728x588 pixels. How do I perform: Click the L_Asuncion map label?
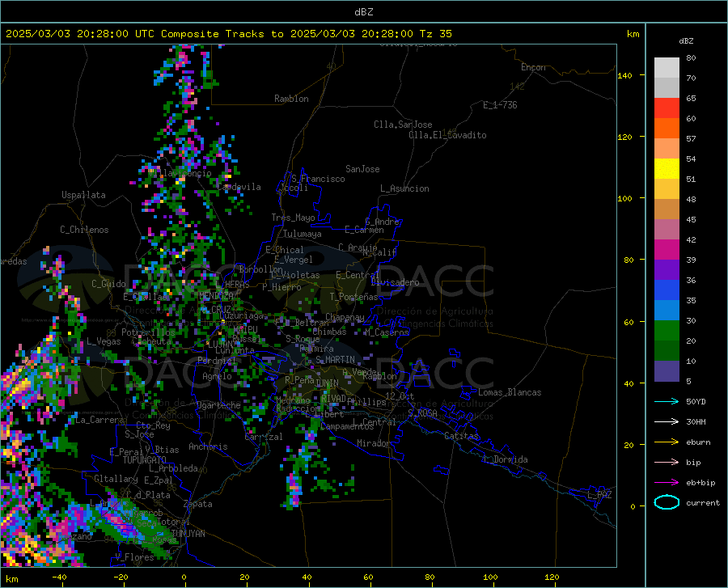click(404, 188)
